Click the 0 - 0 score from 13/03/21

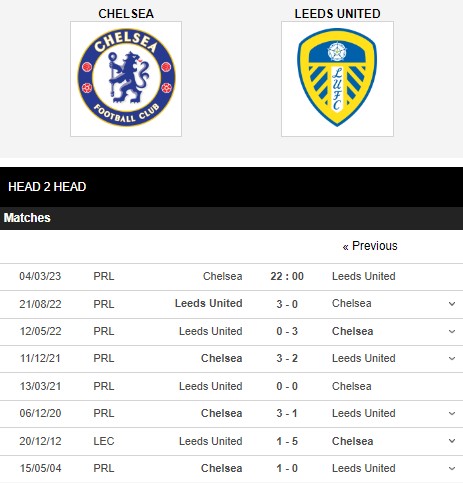click(x=287, y=386)
